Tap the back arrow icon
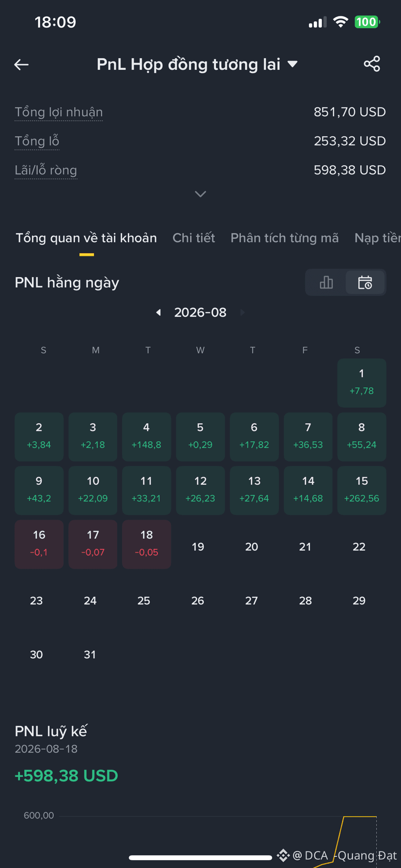 pos(21,64)
